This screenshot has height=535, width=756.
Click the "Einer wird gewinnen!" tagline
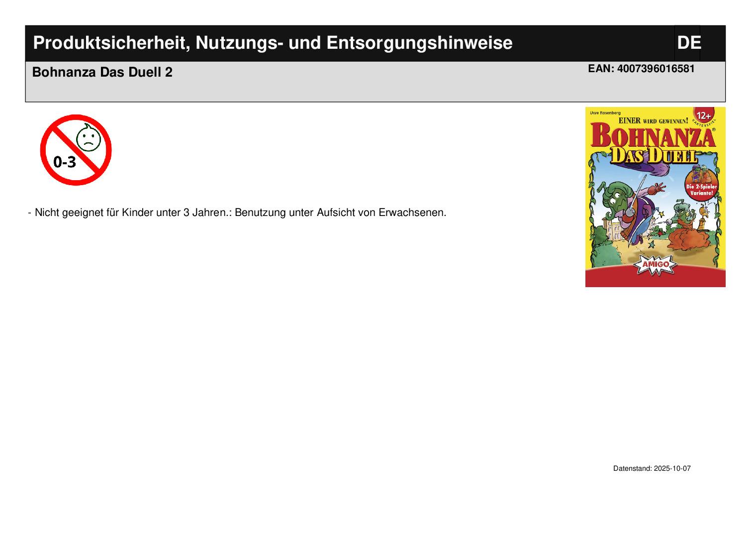click(x=653, y=120)
